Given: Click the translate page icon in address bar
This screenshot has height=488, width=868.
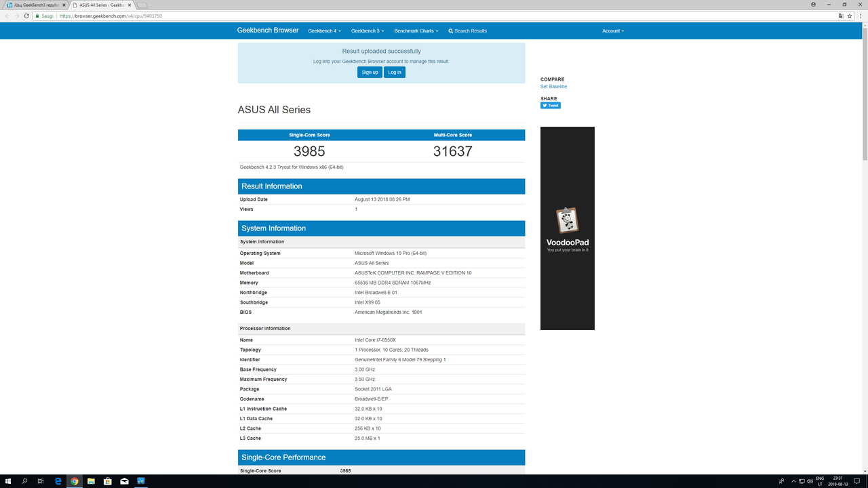Looking at the screenshot, I should (841, 16).
